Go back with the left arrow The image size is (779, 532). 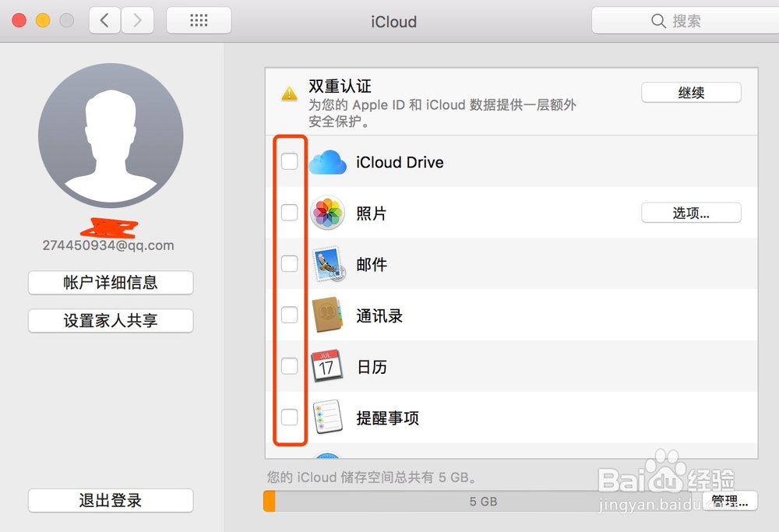pyautogui.click(x=104, y=20)
